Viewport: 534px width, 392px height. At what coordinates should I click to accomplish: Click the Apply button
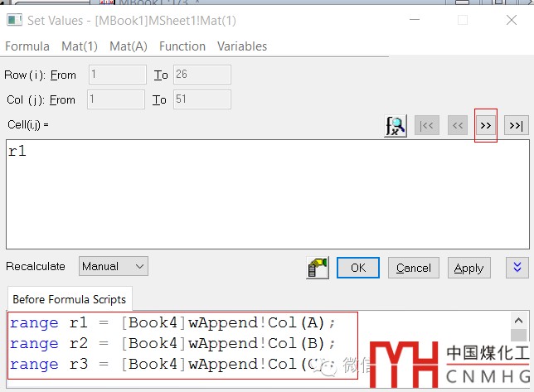[x=469, y=268]
